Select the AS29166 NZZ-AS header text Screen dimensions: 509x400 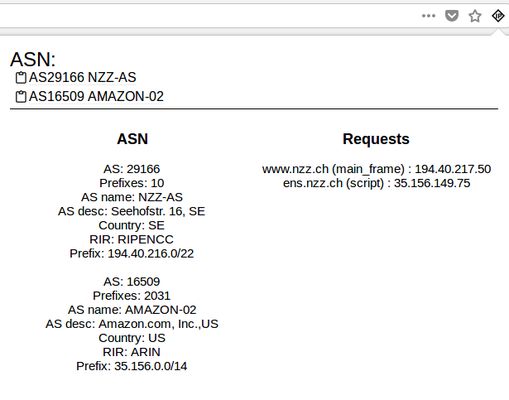pyautogui.click(x=82, y=77)
